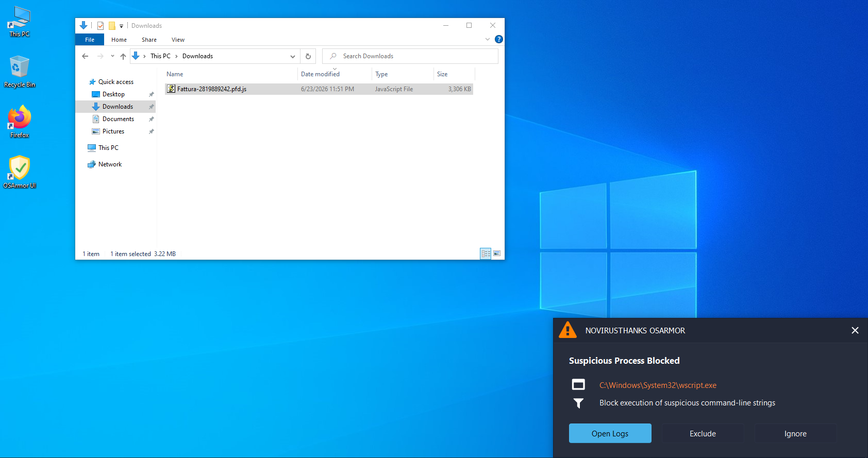Click the pin icon next to Pictures

pyautogui.click(x=152, y=131)
